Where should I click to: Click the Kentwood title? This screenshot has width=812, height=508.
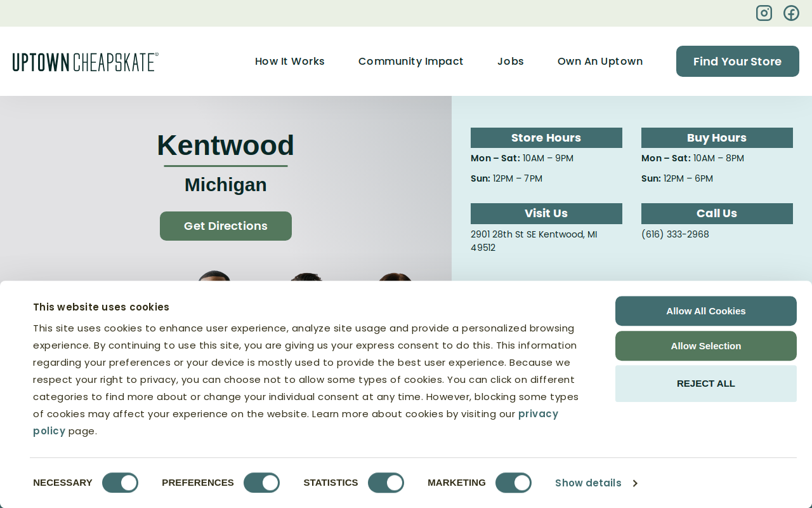(226, 145)
